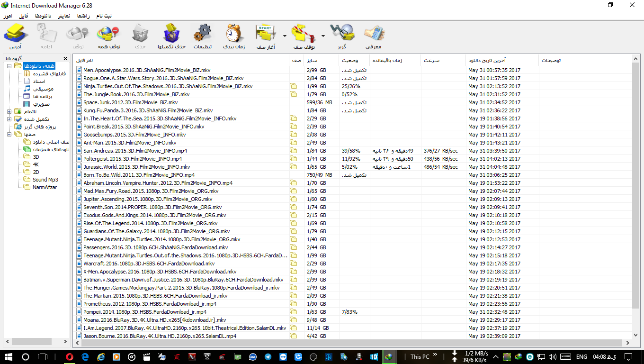Click queue folder icon of Ant-Man.2015 row

coord(294,143)
